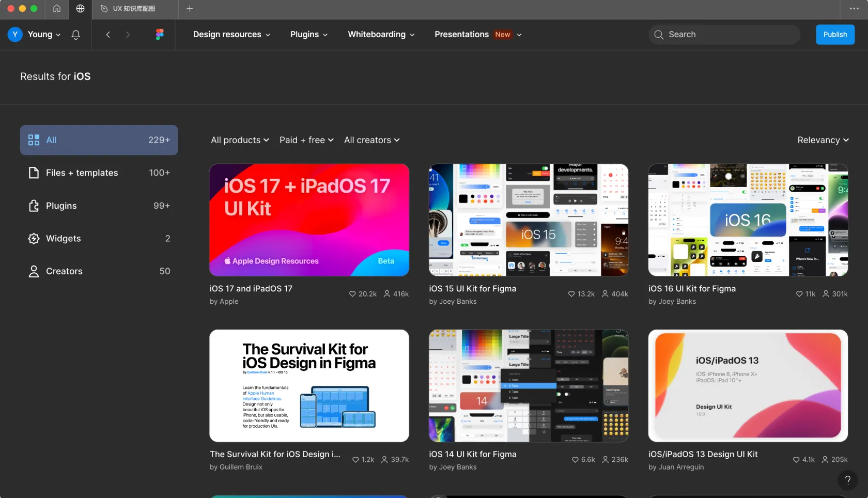Open the Relevancy sort dropdown
The image size is (868, 498).
tap(823, 140)
